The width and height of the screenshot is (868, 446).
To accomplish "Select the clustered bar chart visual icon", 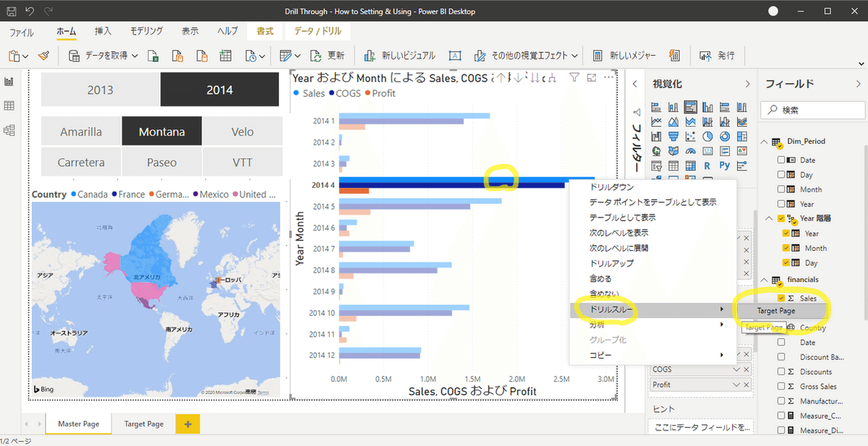I will point(691,107).
